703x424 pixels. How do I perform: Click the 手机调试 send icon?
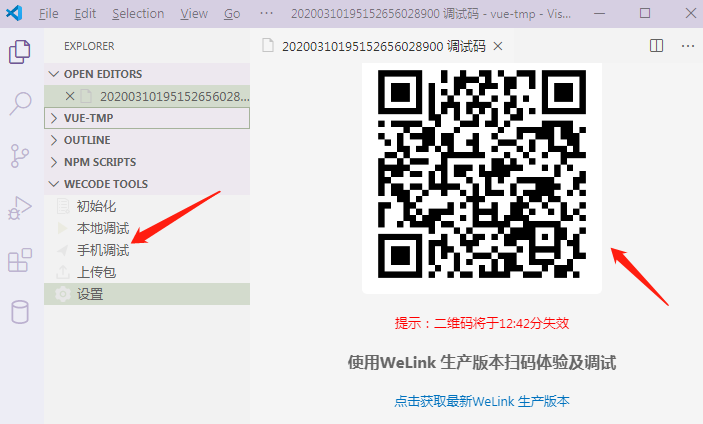click(63, 250)
